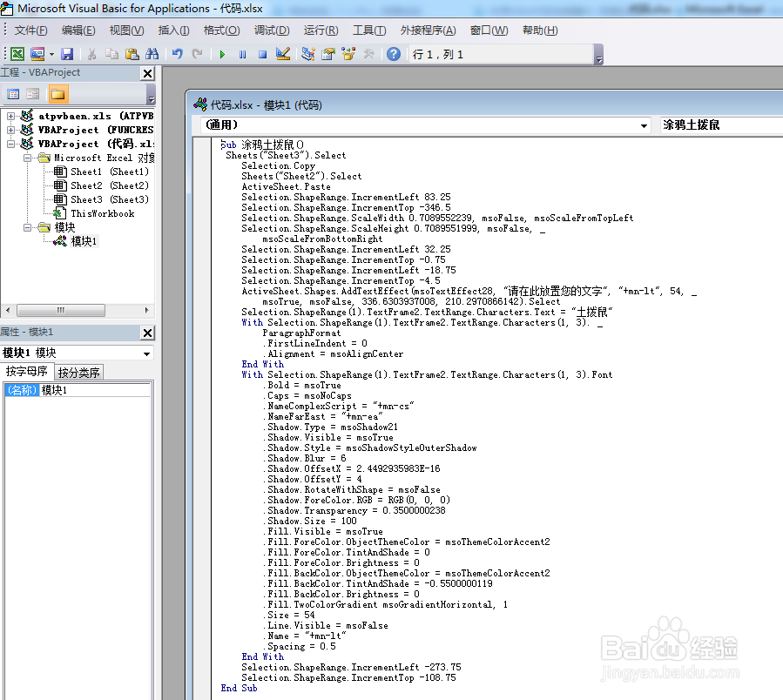Open Find with the binoculars icon

[152, 54]
